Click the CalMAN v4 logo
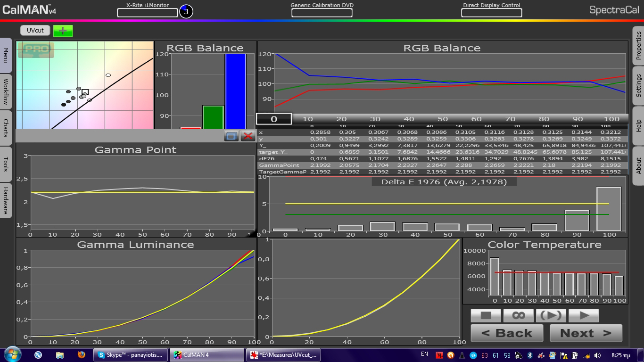This screenshot has height=362, width=644. (29, 9)
